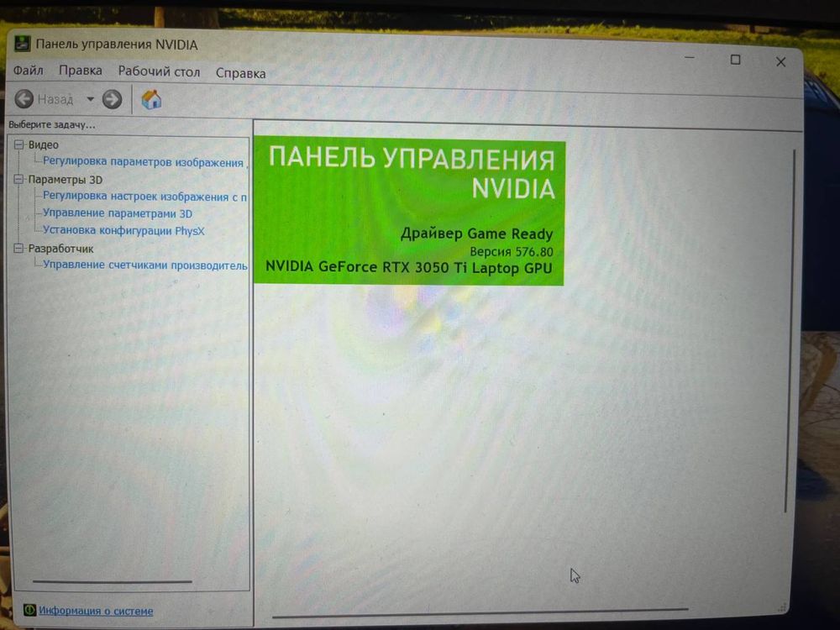This screenshot has height=630, width=840.
Task: Open Управление счетчиками производительности
Action: pyautogui.click(x=144, y=265)
